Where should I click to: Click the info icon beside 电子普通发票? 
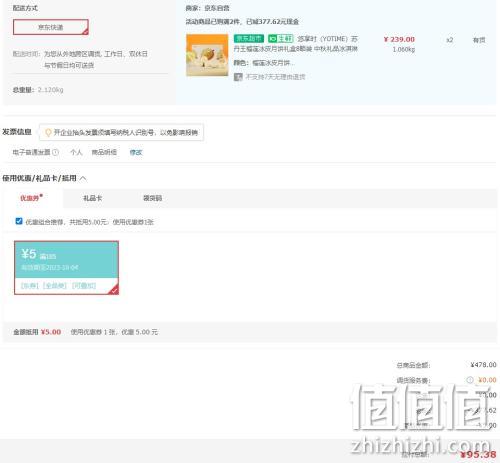point(56,152)
